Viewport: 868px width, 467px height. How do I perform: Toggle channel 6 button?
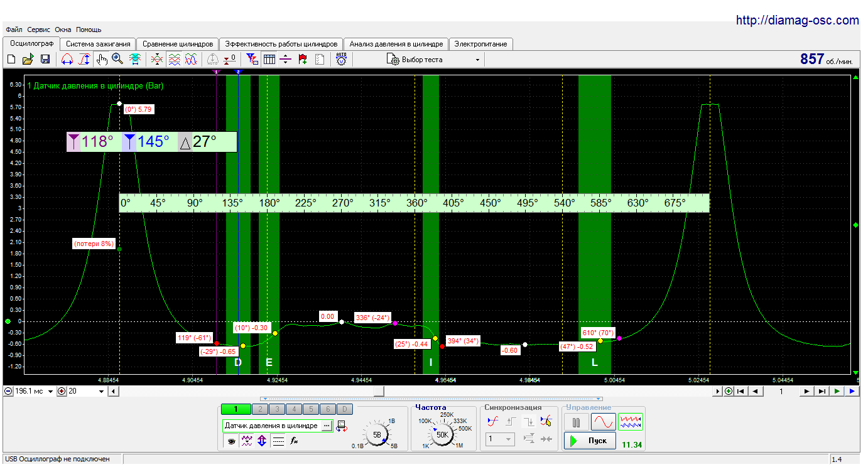(x=328, y=409)
